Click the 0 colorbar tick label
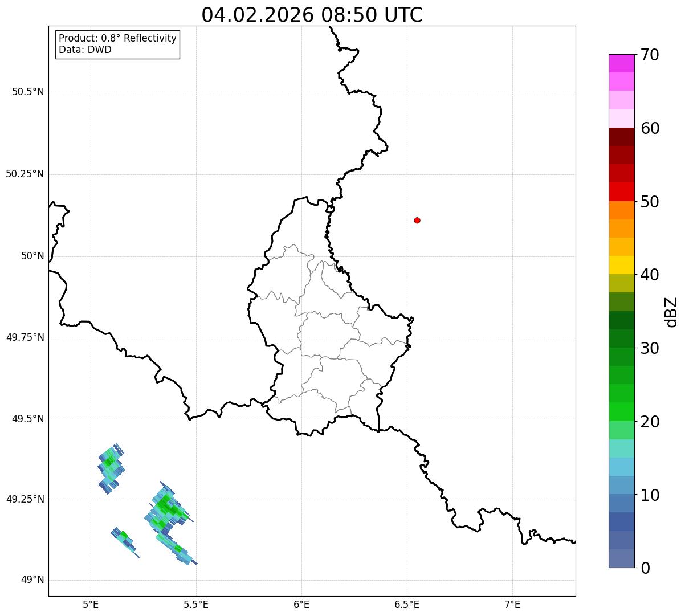Viewport: 685px width, 616px height. tap(645, 568)
